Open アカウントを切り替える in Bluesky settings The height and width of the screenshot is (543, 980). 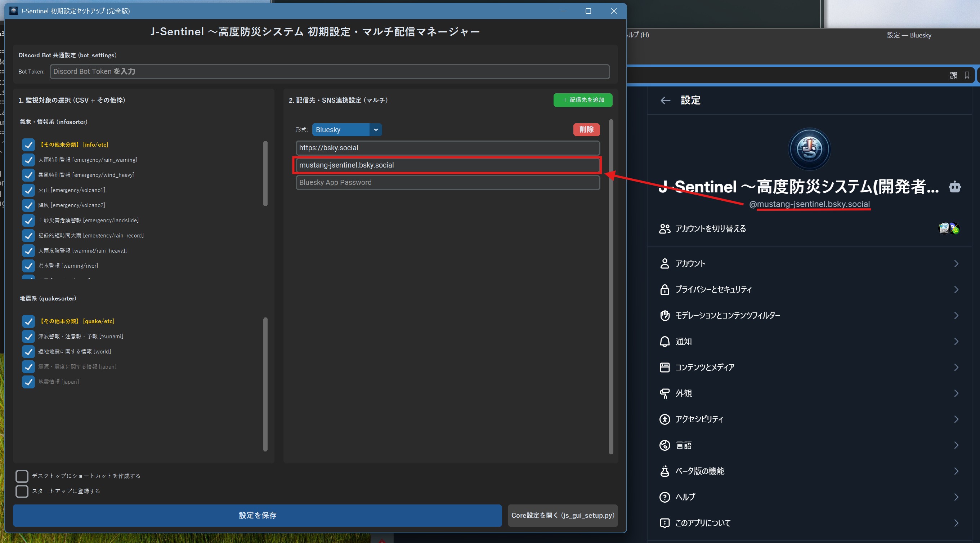[x=810, y=229]
